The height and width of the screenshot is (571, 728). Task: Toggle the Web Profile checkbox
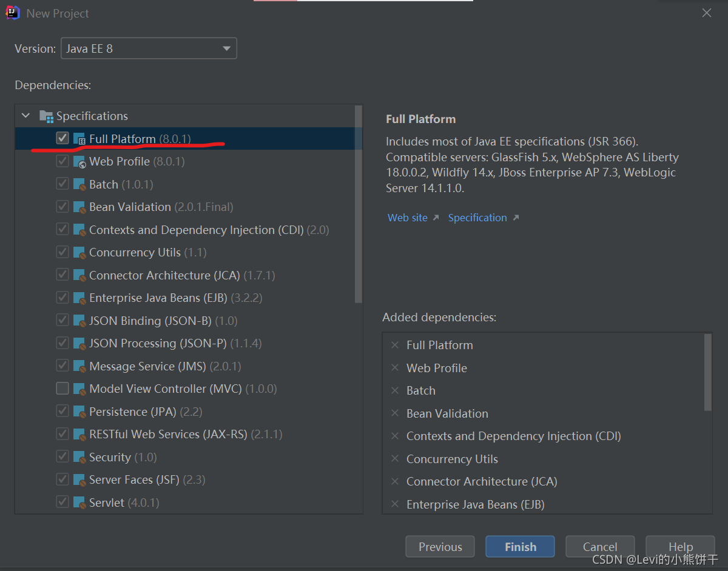(x=62, y=161)
